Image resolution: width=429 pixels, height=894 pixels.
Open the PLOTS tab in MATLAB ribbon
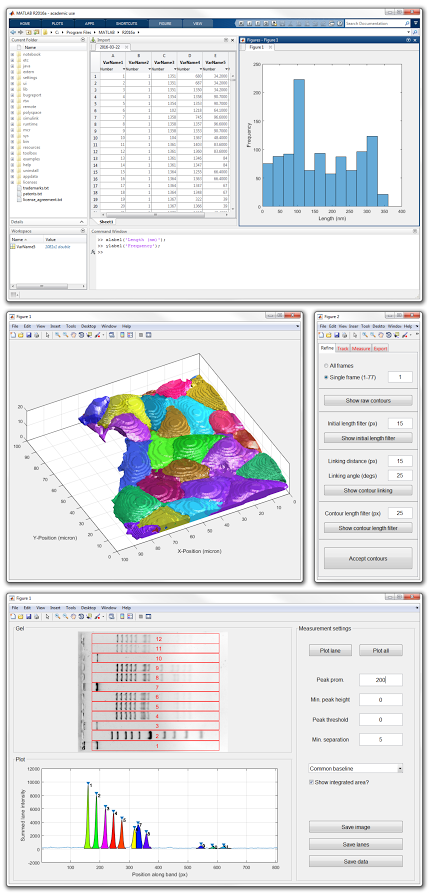coord(57,23)
